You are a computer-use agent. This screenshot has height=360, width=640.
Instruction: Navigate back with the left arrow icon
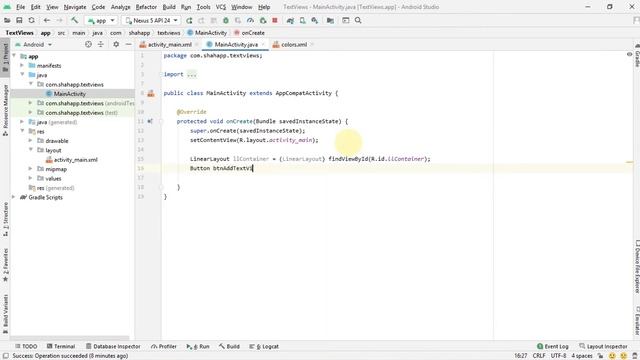[x=47, y=20]
